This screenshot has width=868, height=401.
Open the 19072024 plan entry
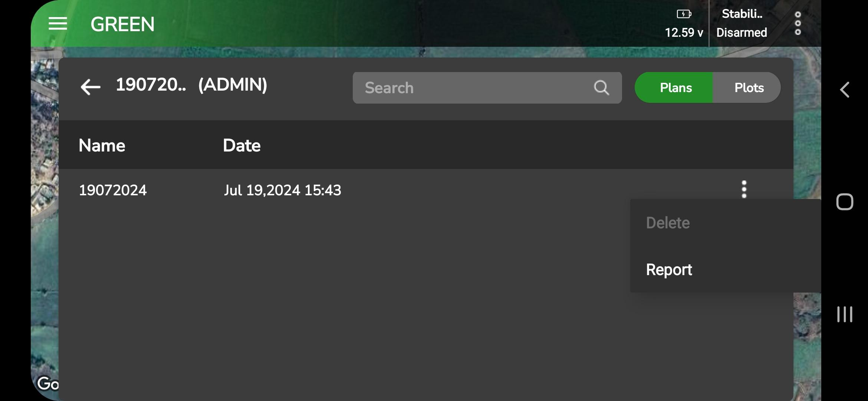tap(113, 190)
